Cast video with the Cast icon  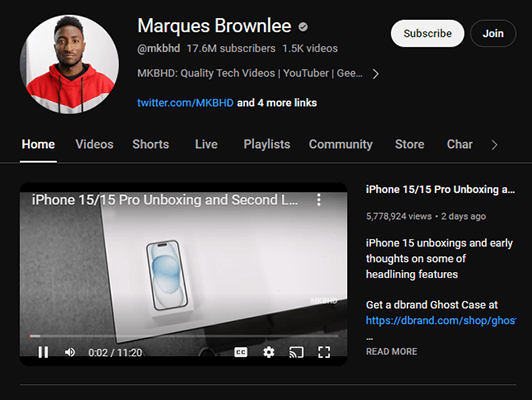pos(296,352)
